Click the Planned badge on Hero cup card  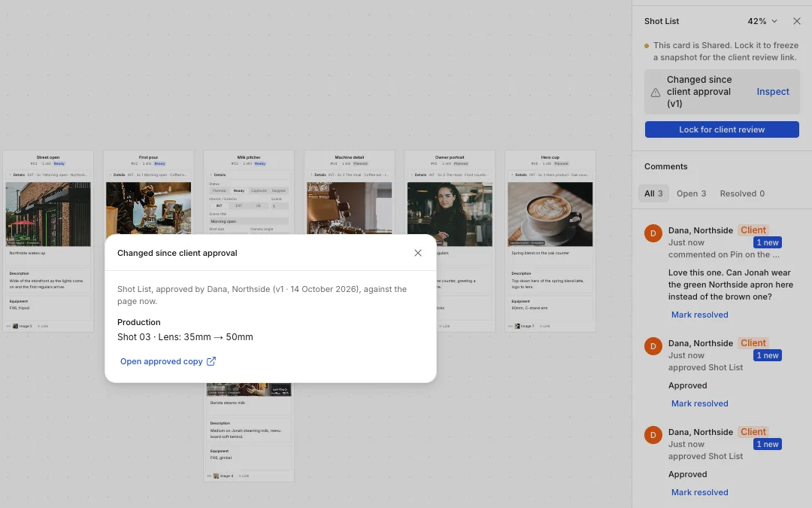click(562, 164)
